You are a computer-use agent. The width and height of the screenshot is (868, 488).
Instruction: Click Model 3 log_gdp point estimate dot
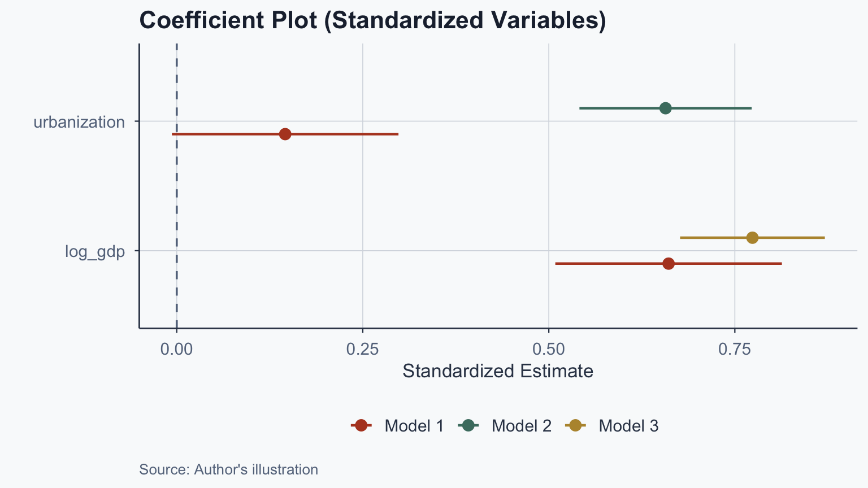pos(752,238)
